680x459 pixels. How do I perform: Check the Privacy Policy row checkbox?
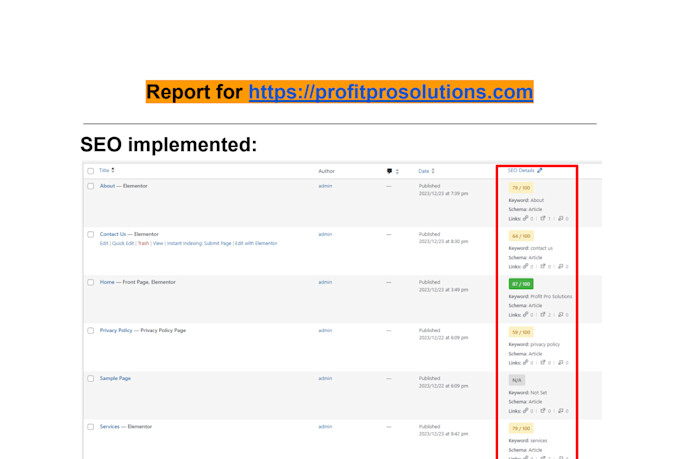point(91,331)
